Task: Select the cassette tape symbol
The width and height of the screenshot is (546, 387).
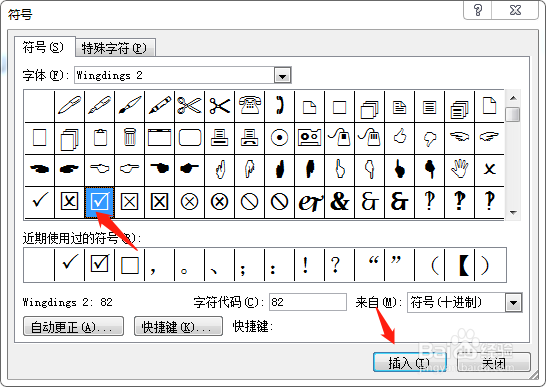Action: coord(309,138)
